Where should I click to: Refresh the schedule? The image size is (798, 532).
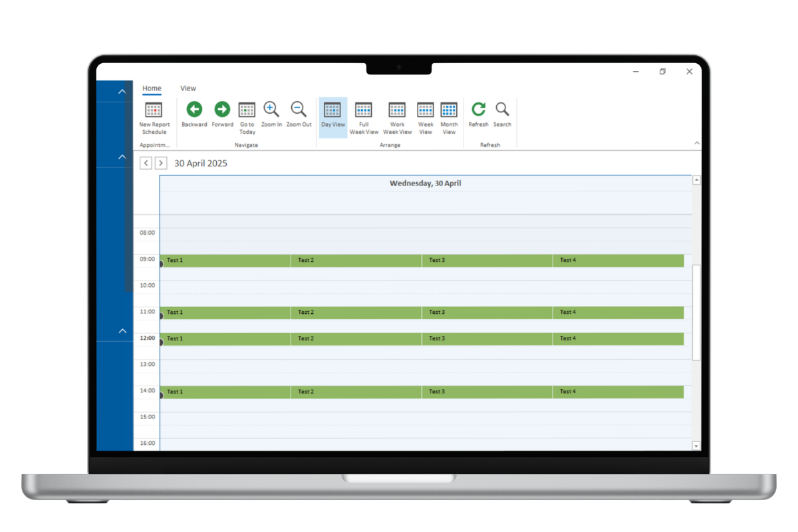(x=478, y=114)
